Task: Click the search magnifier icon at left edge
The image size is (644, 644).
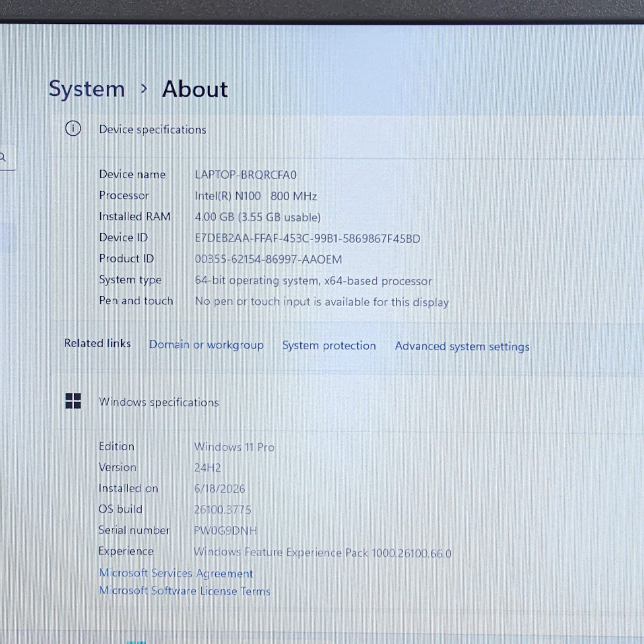Action: coord(2,157)
